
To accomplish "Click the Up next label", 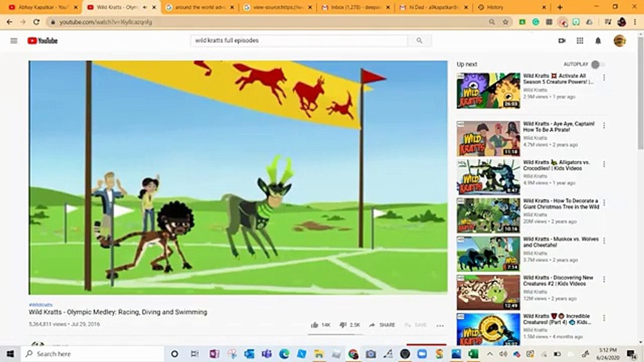I will pos(467,64).
